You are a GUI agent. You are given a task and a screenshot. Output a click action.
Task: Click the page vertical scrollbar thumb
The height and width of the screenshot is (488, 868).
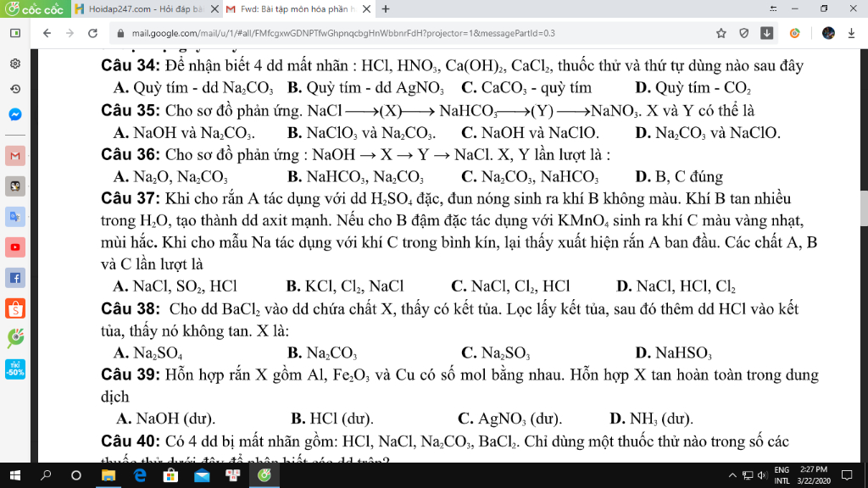coord(864,208)
